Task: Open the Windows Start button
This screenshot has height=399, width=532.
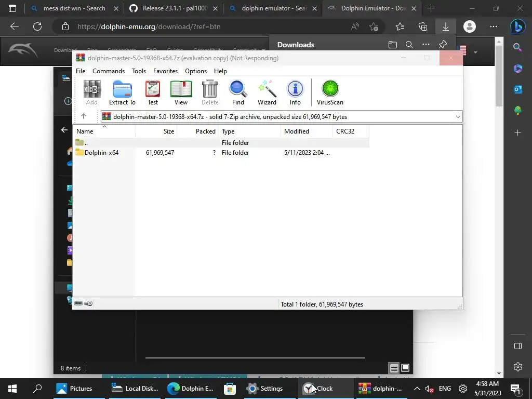Action: (x=12, y=389)
